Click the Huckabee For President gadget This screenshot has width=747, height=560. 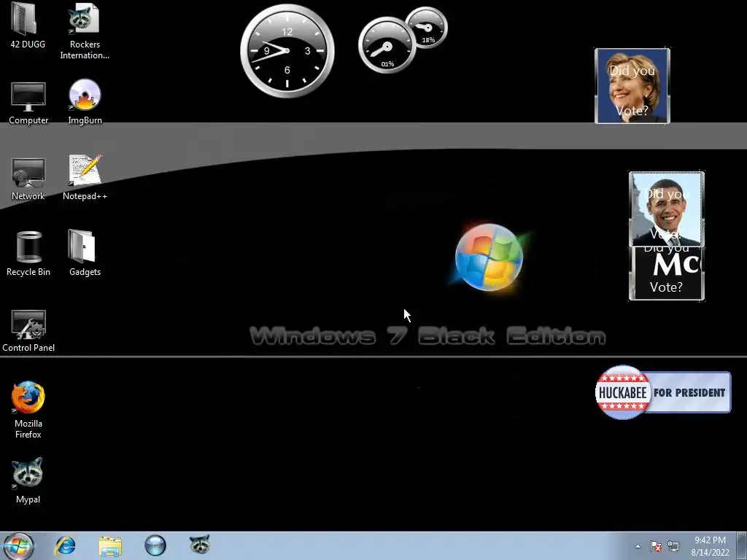point(663,392)
